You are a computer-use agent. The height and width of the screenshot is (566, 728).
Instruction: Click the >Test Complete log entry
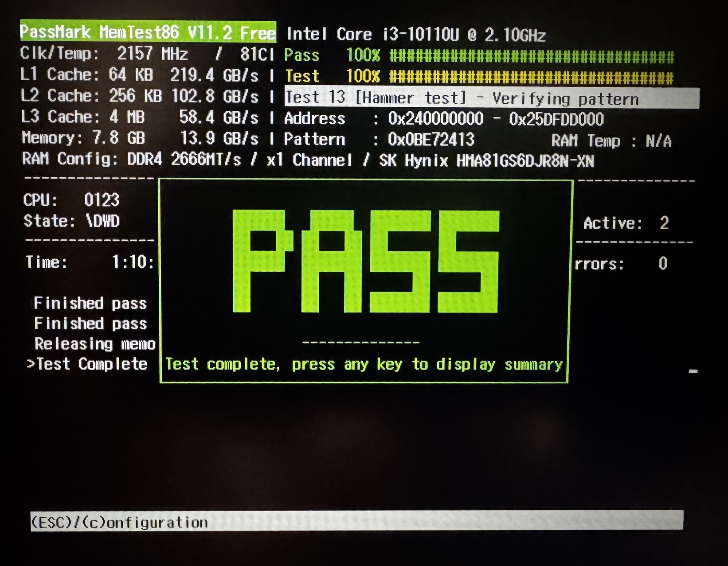87,364
